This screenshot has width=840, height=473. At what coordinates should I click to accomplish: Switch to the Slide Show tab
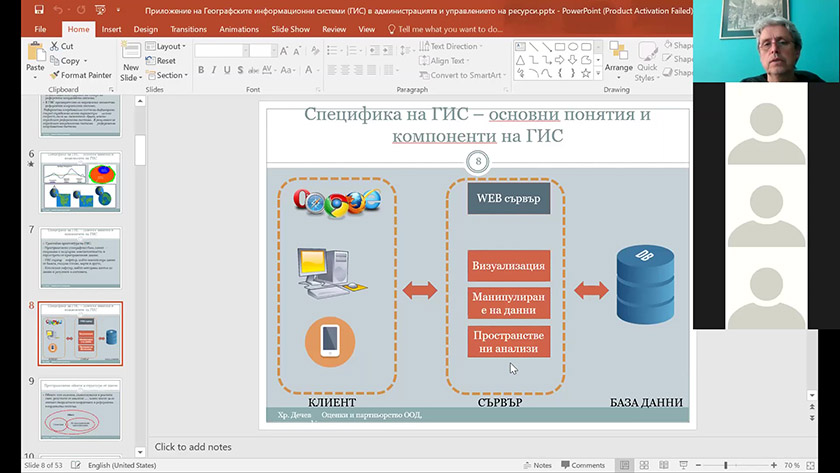(x=291, y=30)
